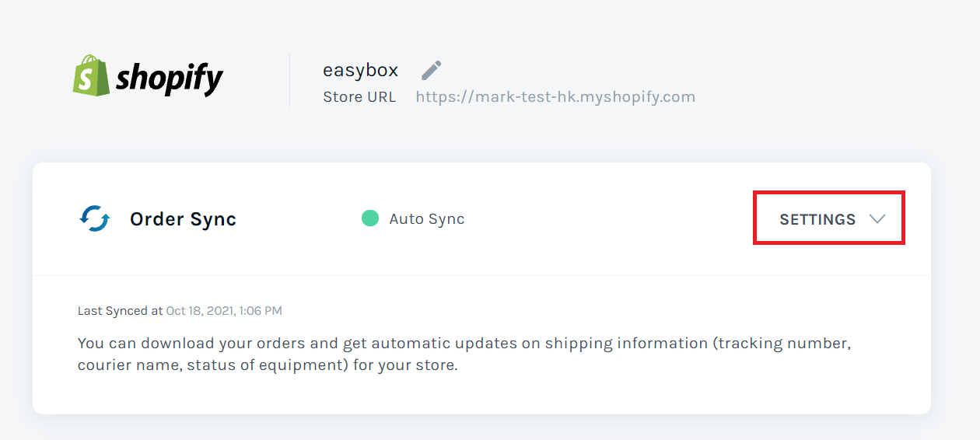Screen dimensions: 980x440
Task: Click the Last Synced at label
Action: (x=121, y=311)
